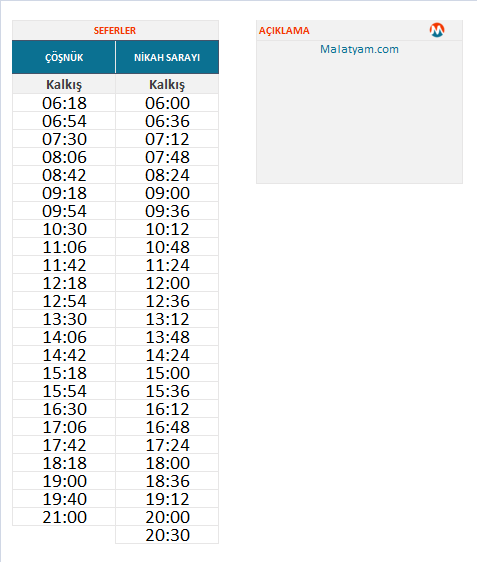Select the 12:18 departure time cell
Viewport: 477px width, 562px height.
pyautogui.click(x=64, y=283)
